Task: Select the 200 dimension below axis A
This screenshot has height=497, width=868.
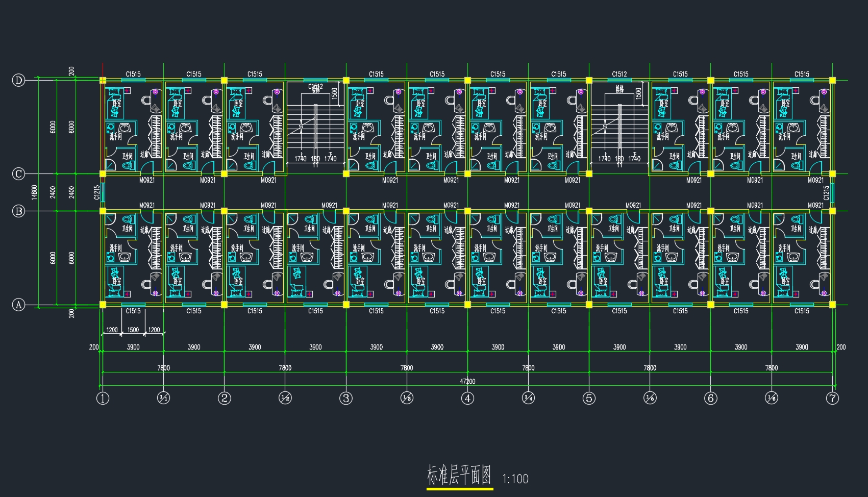Action: [71, 313]
